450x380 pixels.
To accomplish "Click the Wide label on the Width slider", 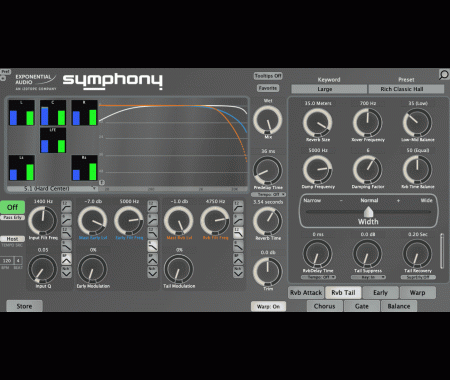I will (426, 200).
